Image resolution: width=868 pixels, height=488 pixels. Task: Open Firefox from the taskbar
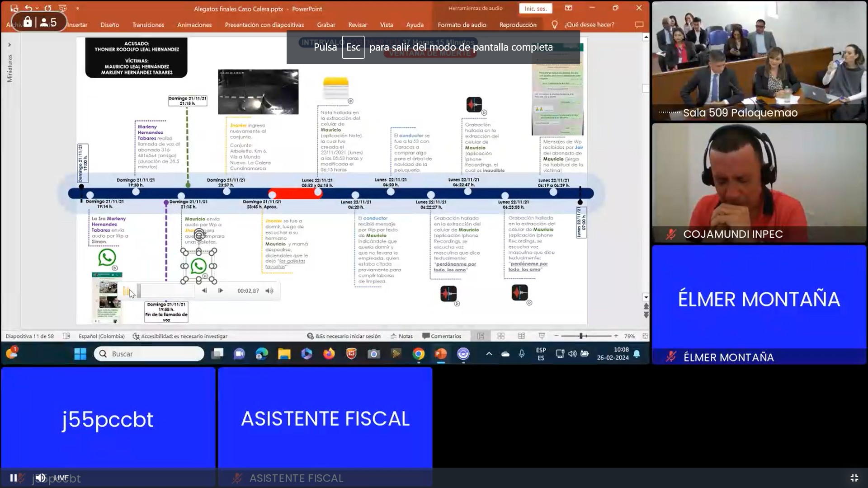pyautogui.click(x=329, y=354)
